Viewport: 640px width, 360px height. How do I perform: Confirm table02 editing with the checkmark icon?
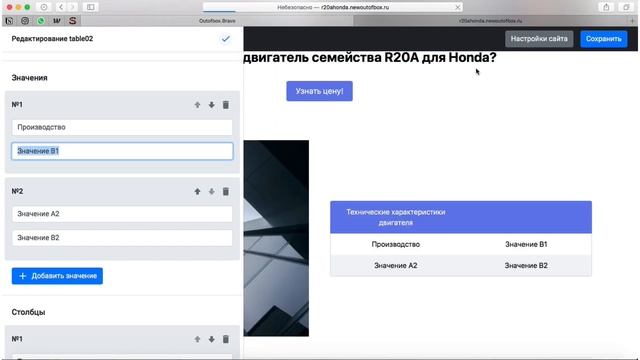(226, 39)
